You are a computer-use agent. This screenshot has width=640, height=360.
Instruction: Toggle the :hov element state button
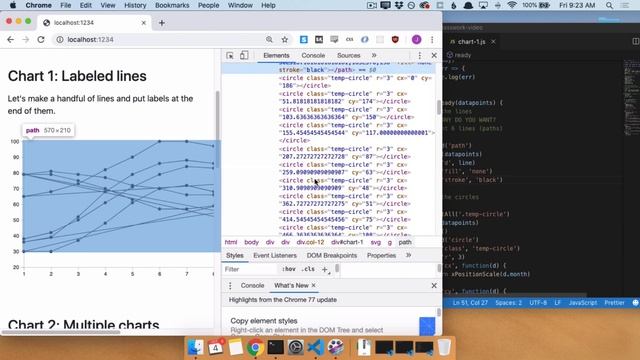tap(289, 269)
